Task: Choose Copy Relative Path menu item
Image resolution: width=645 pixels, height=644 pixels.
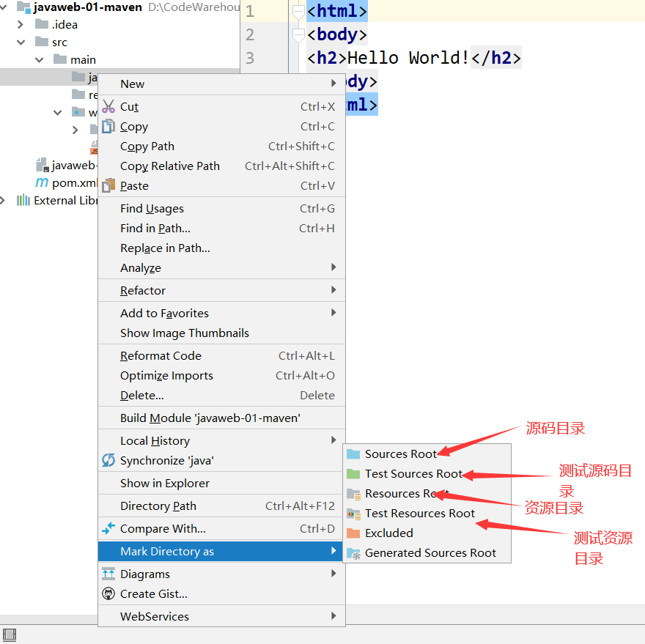Action: tap(221, 166)
